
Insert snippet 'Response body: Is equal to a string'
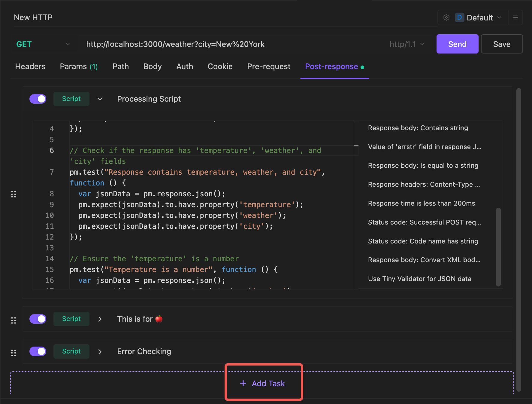click(423, 166)
